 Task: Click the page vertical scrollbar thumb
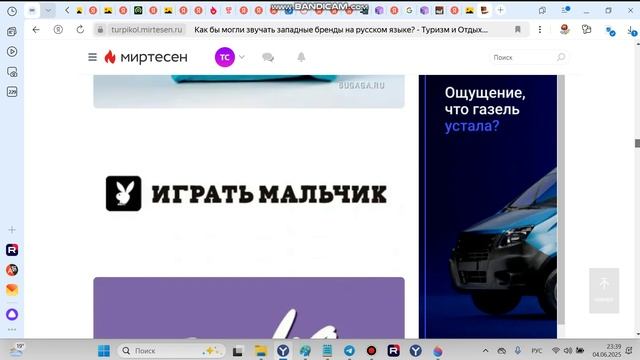[x=637, y=143]
